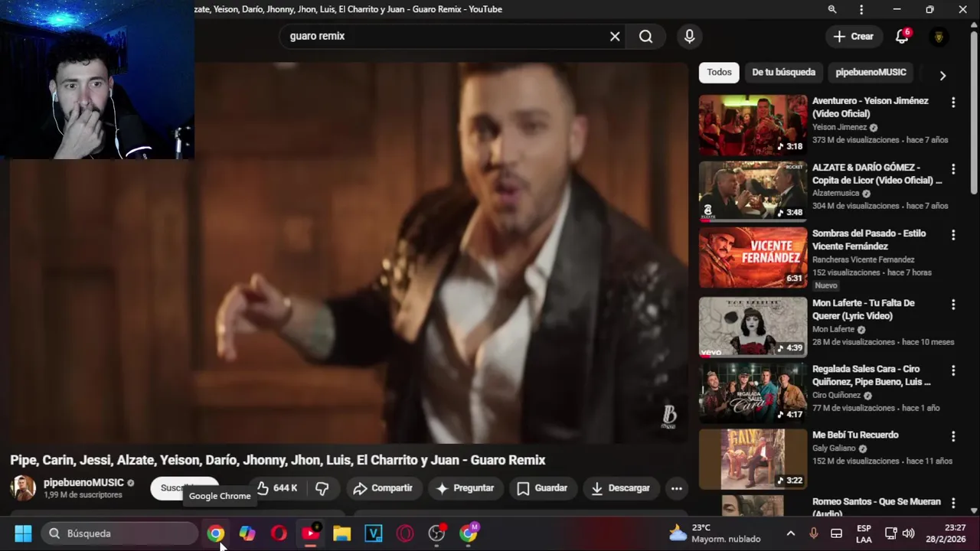Open Aventurero video thumbnail 3:18
The image size is (980, 551).
[753, 125]
